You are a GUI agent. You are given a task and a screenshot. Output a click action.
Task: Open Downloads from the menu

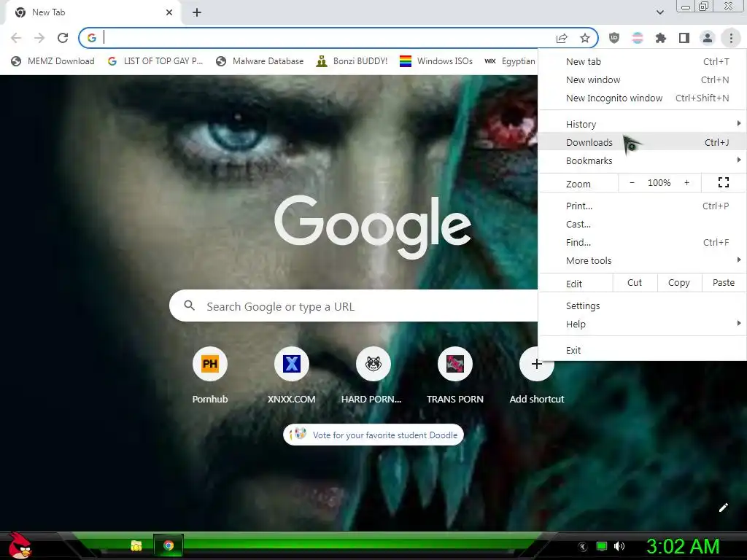tap(642, 142)
